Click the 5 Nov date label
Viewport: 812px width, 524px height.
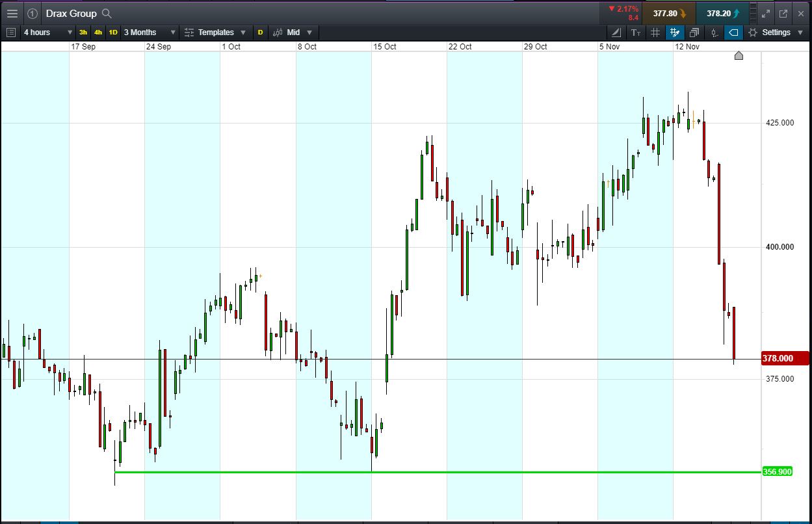(609, 46)
